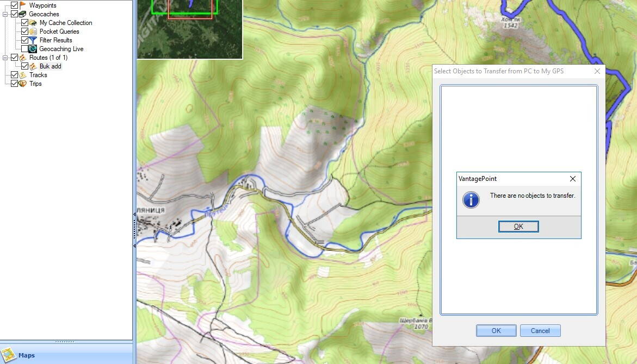
Task: Click the blue information icon in message box
Action: (471, 199)
